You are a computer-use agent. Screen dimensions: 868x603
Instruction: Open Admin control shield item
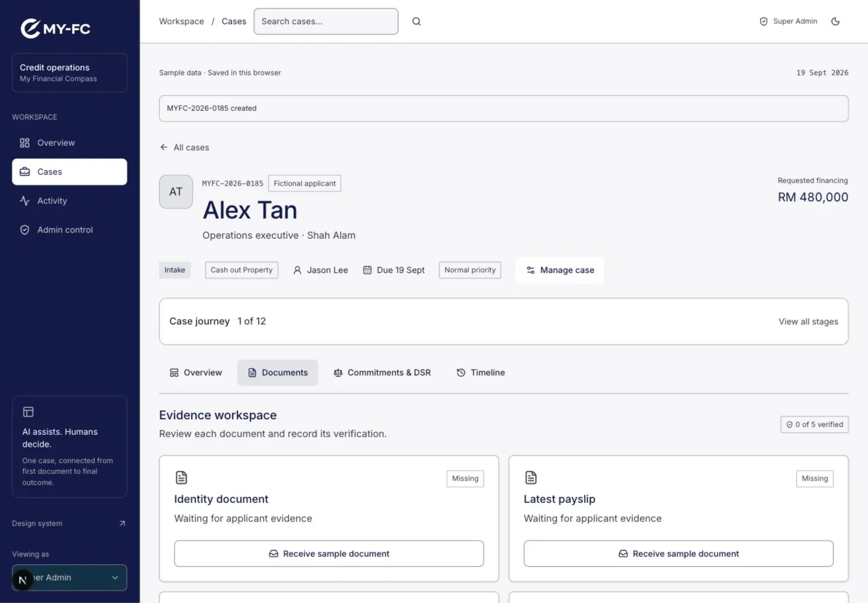coord(69,230)
